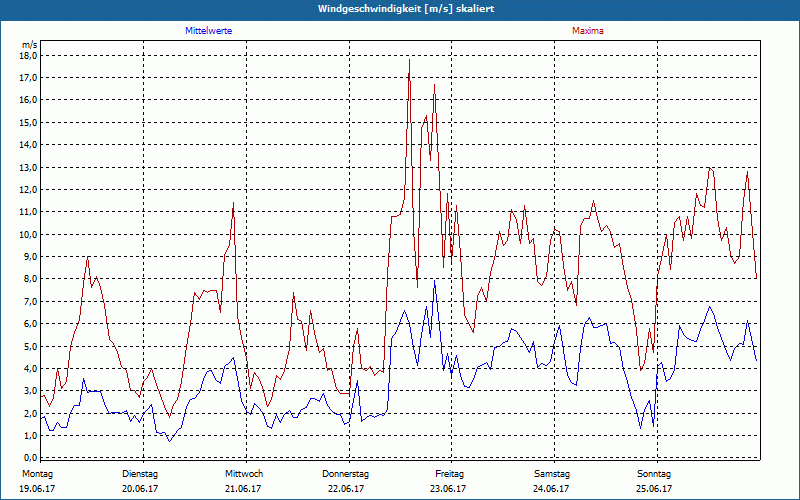The image size is (800, 500).
Task: Click the '4,0' y-axis value
Action: coord(31,368)
